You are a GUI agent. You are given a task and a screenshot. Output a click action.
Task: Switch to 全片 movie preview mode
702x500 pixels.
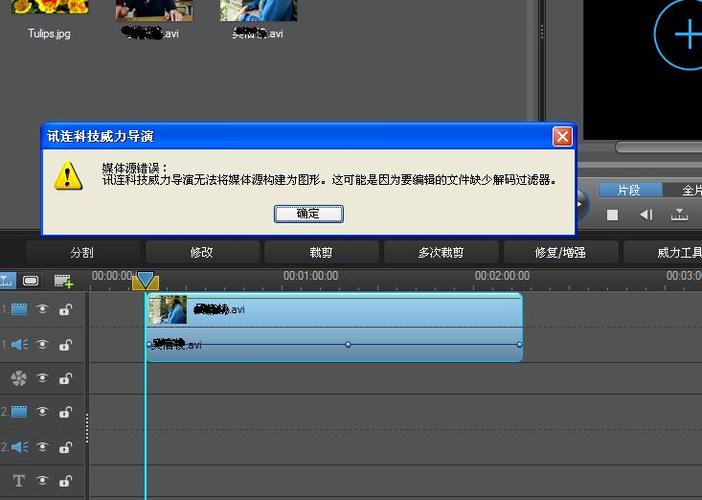click(x=684, y=190)
